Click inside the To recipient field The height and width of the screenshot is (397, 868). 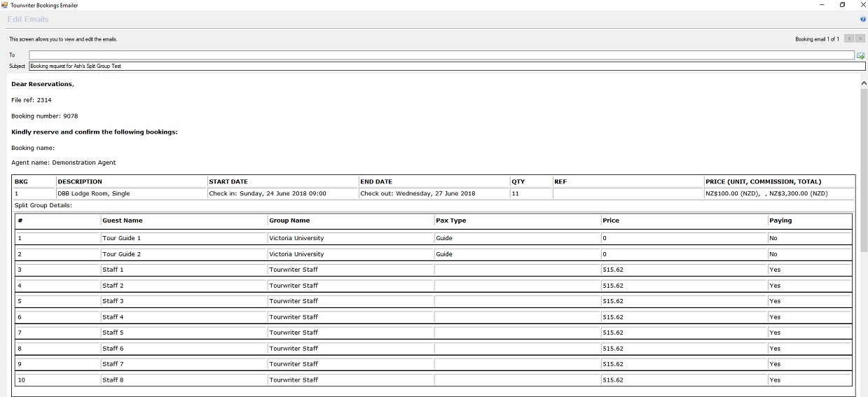tap(441, 55)
